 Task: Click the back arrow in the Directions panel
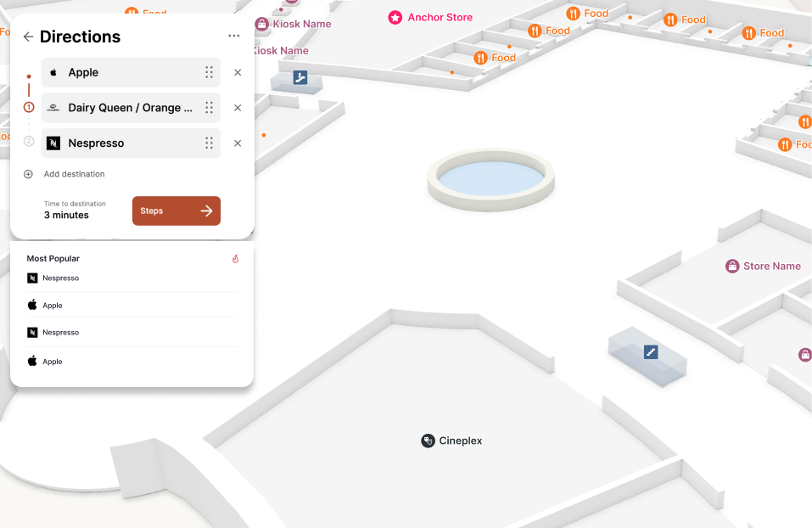pos(27,37)
